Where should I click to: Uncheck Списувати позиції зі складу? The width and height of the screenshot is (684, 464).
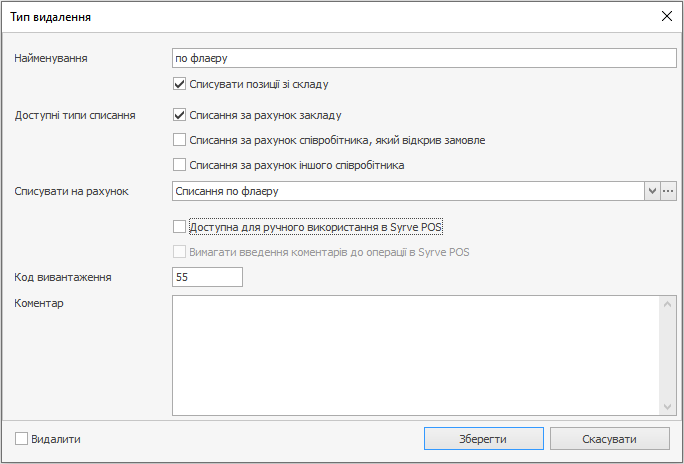point(180,84)
